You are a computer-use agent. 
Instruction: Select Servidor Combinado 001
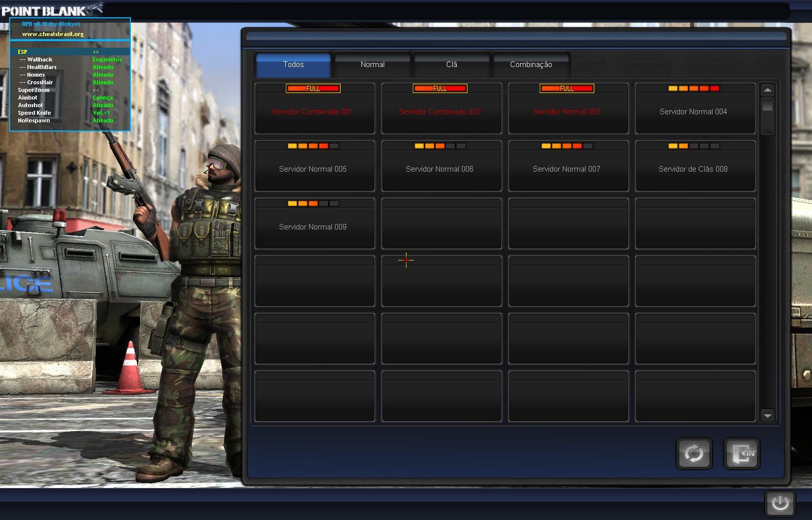pos(315,108)
